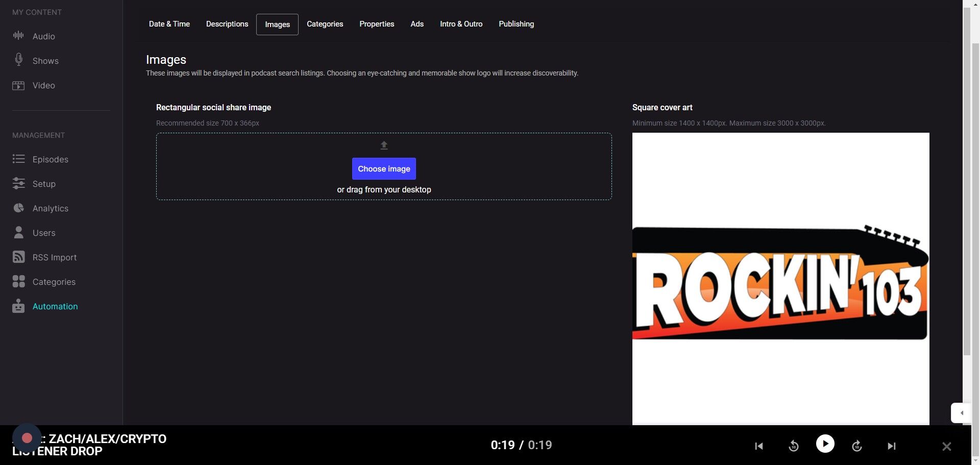Expand the collapsed side panel arrow
The height and width of the screenshot is (465, 980).
961,413
